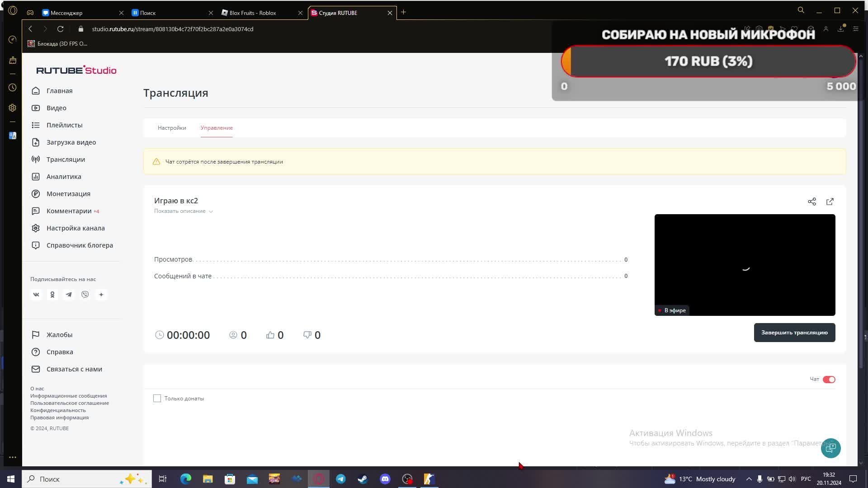Image resolution: width=868 pixels, height=488 pixels.
Task: Click the share stream icon
Action: point(811,202)
